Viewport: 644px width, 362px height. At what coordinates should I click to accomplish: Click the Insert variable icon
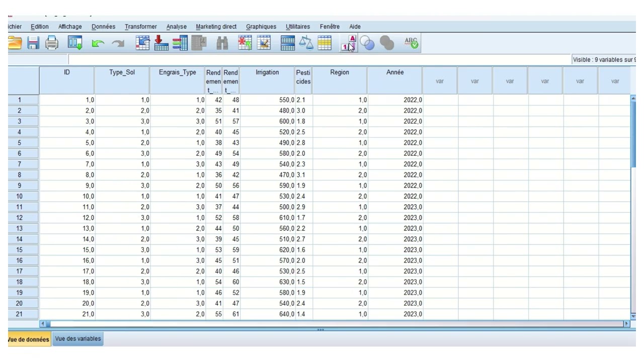(264, 44)
